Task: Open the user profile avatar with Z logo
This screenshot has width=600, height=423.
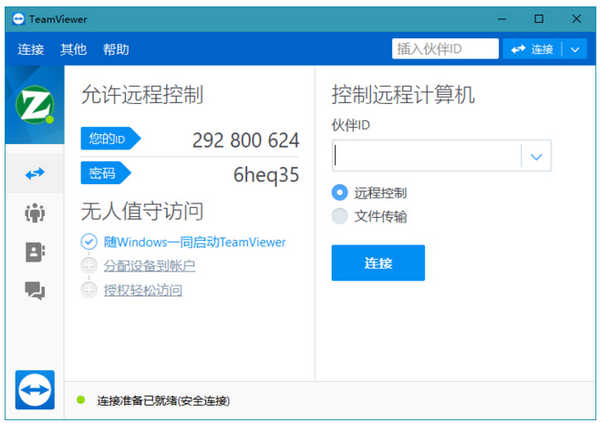Action: coord(35,105)
